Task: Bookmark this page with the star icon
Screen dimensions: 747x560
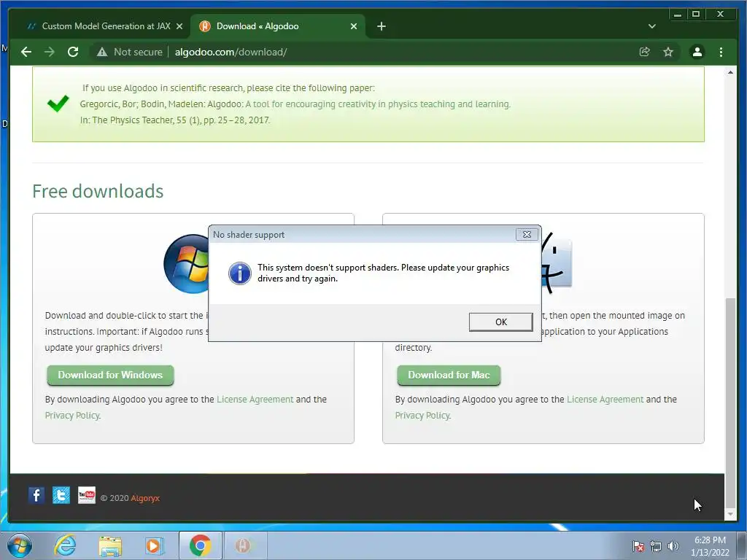Action: coord(668,52)
